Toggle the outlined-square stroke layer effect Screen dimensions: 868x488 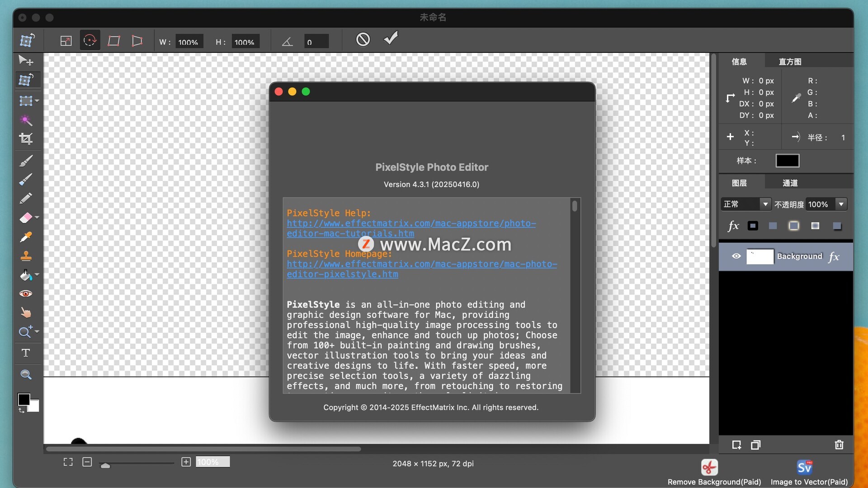tap(794, 226)
